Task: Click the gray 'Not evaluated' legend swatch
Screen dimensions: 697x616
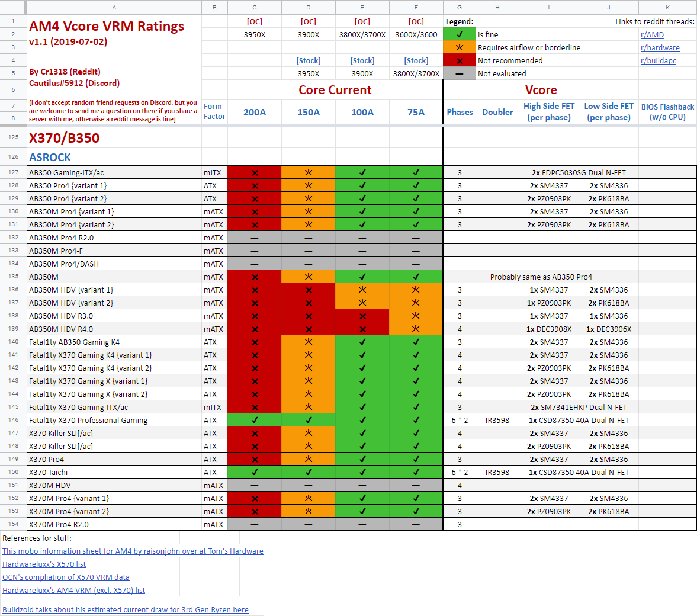Action: [459, 73]
